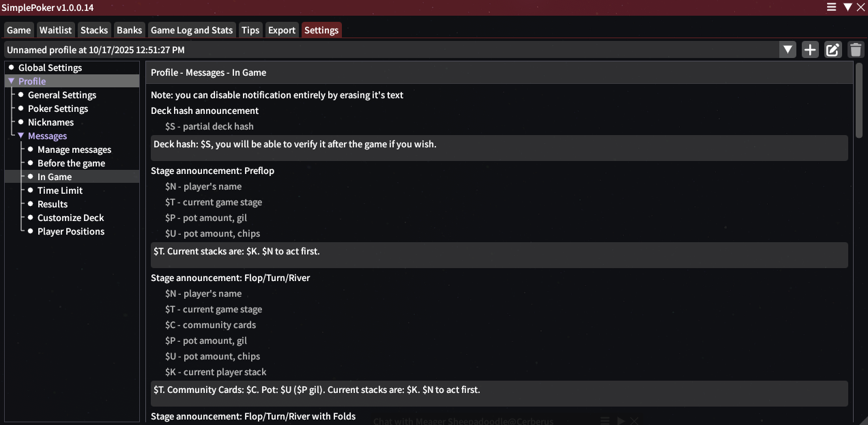Open the title bar hamburger menu icon
Viewport: 868px width, 425px height.
click(x=831, y=7)
